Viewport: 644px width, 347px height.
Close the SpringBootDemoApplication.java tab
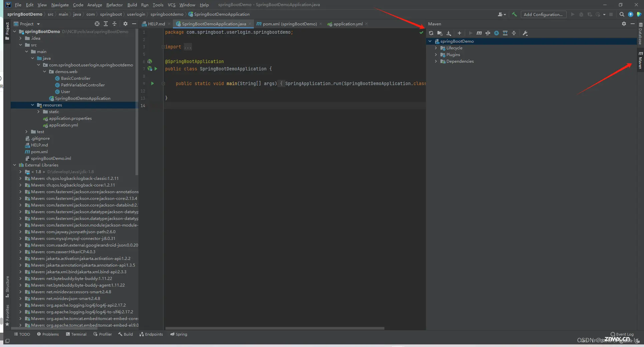click(x=250, y=24)
